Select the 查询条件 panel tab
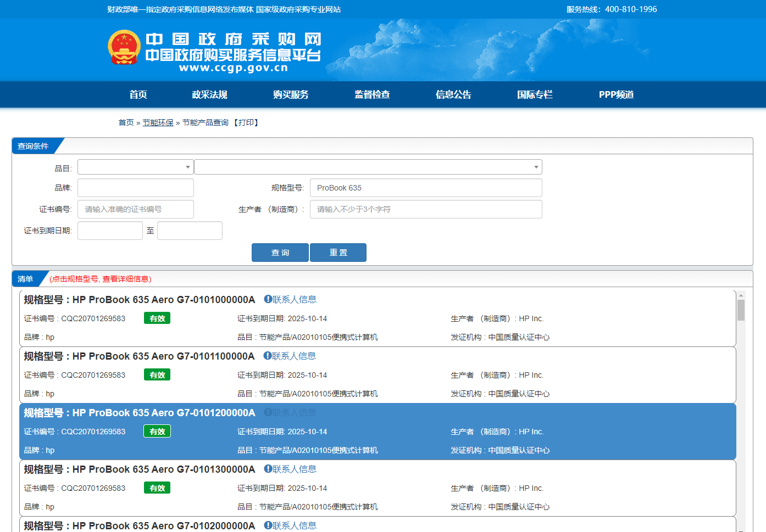The image size is (766, 532). [34, 146]
